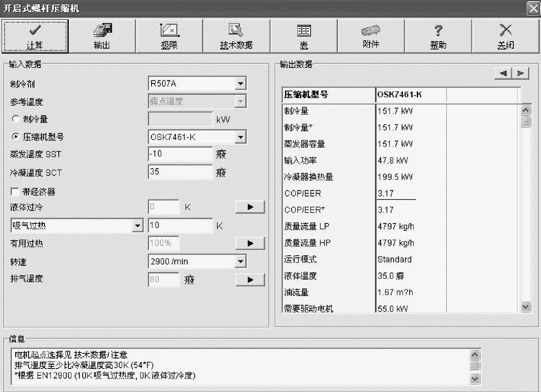Click the 信息 box scroll up arrow

click(x=475, y=355)
